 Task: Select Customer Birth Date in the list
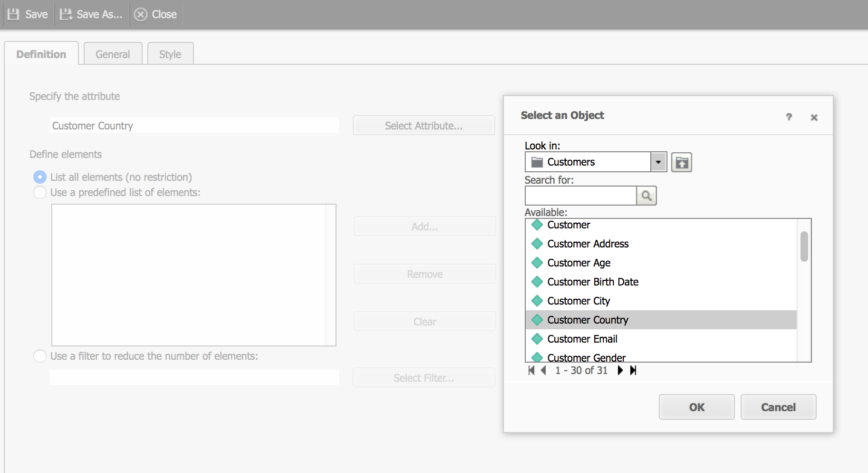pyautogui.click(x=661, y=282)
